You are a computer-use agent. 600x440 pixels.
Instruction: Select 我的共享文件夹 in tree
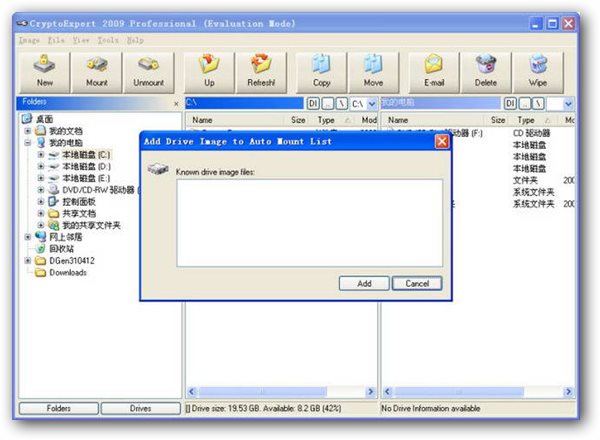point(91,225)
